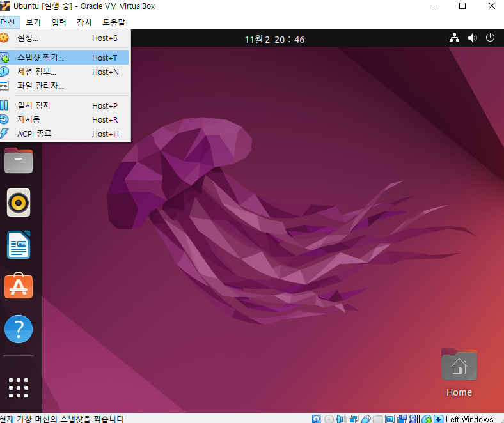Show Applications grid in the dock

[x=19, y=388]
